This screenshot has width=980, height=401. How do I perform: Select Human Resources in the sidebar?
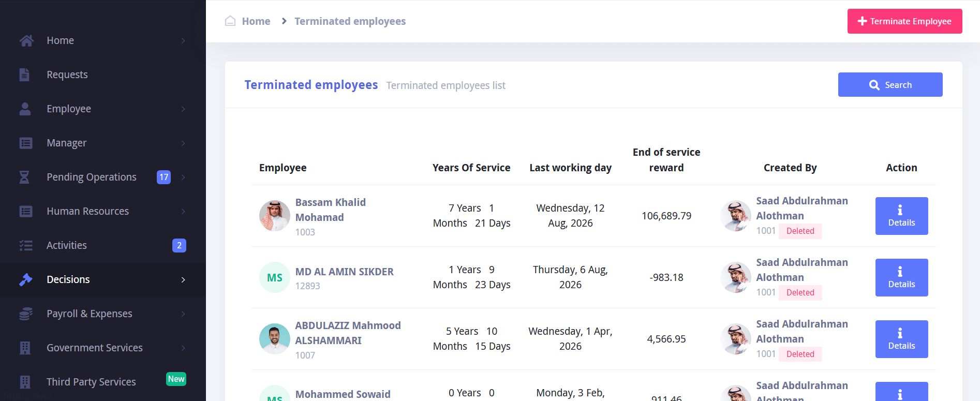tap(103, 211)
